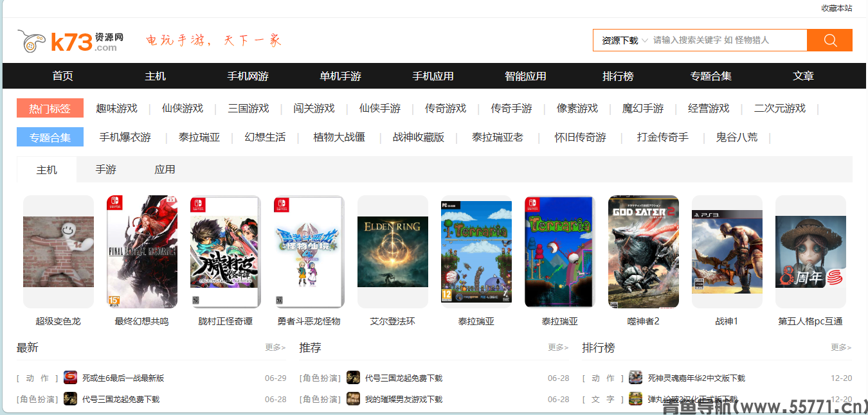Open the 二次元游戏 tag link

click(x=780, y=109)
